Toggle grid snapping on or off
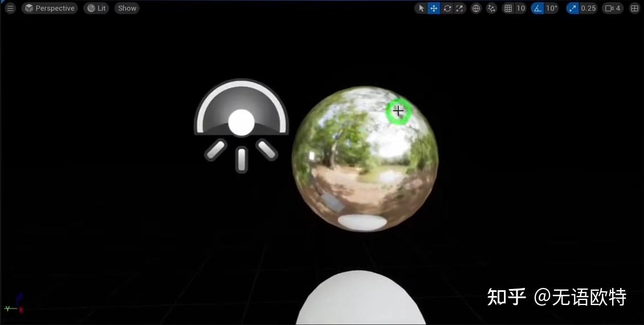 coord(508,8)
